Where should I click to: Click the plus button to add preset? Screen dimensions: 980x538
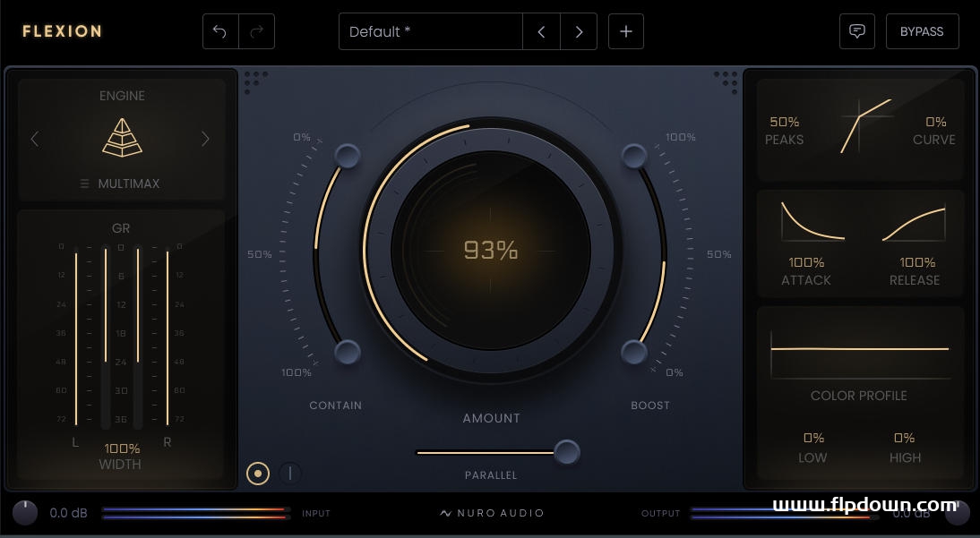click(625, 31)
